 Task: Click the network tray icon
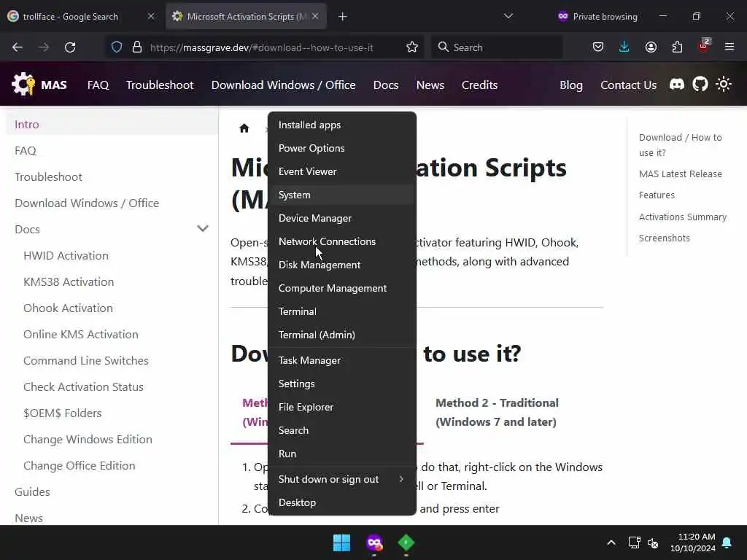(634, 542)
